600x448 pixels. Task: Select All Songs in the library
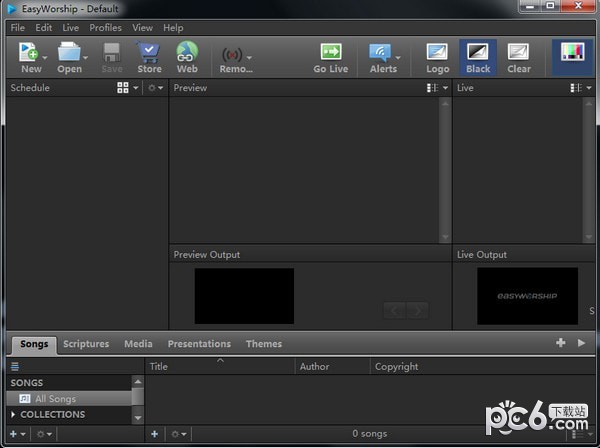pos(55,399)
